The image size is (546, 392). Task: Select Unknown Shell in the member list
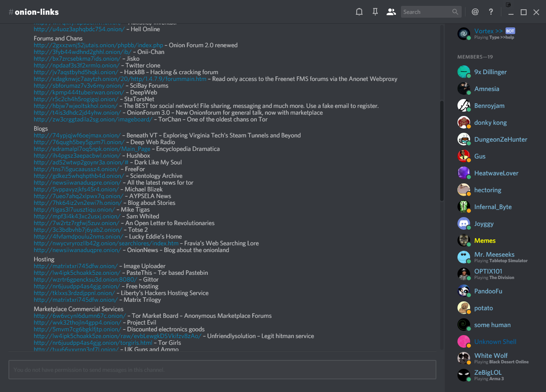tap(495, 342)
